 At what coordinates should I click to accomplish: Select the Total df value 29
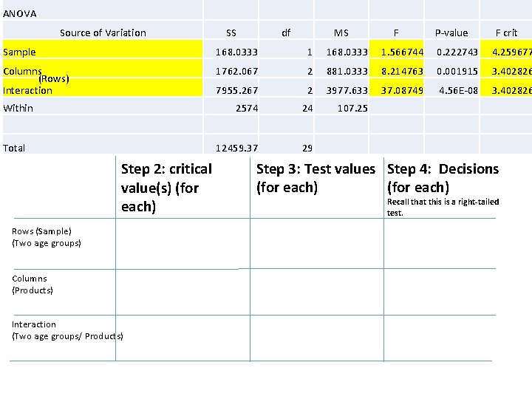tap(307, 149)
